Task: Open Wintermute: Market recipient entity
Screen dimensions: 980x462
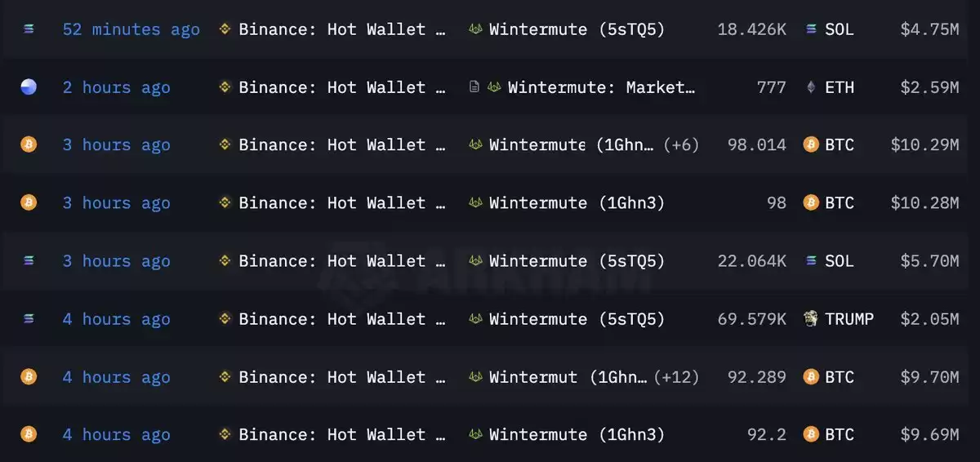Action: click(602, 87)
